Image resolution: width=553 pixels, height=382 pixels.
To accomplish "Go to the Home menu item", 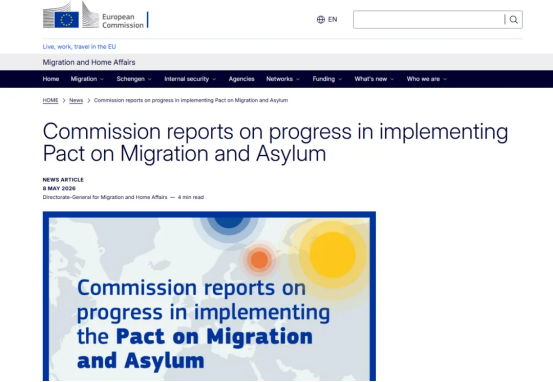I will click(x=51, y=79).
